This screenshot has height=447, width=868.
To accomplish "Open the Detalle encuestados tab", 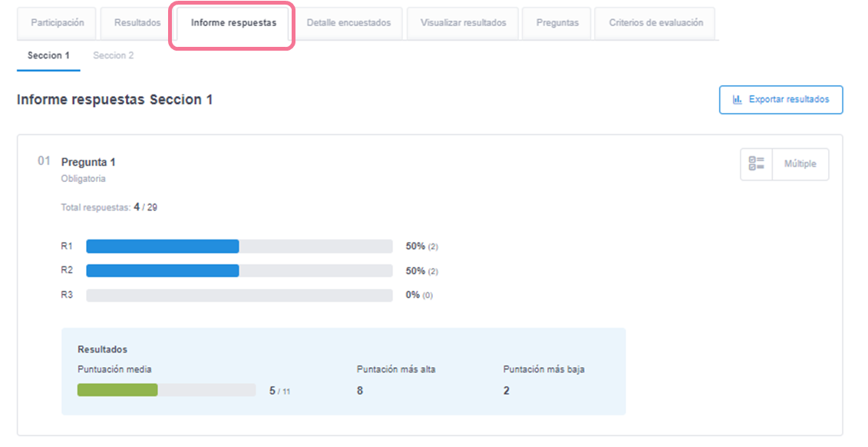I will [x=348, y=23].
